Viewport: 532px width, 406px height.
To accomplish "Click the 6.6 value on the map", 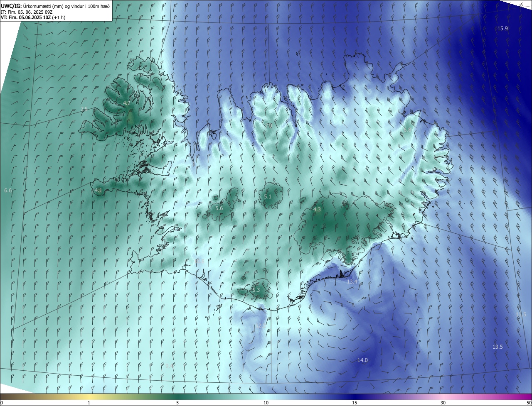I will 8,190.
